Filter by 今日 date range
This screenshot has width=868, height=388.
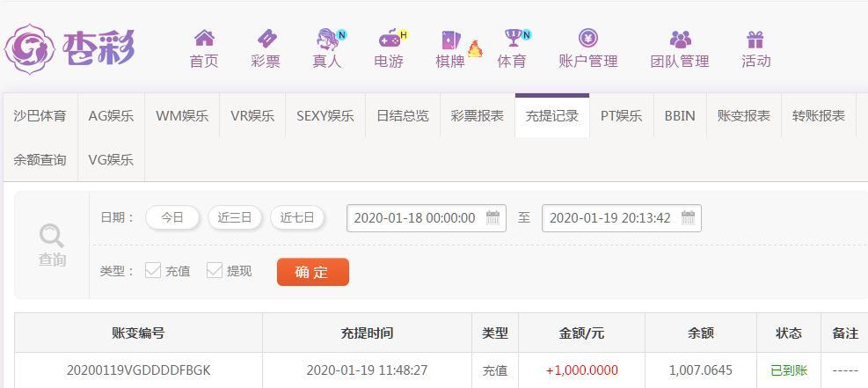(172, 217)
